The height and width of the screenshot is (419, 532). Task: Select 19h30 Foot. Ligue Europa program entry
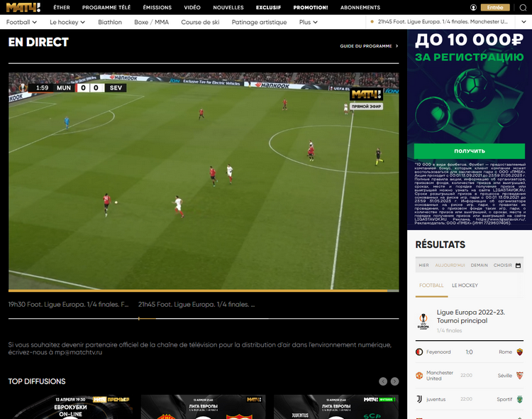[68, 305]
